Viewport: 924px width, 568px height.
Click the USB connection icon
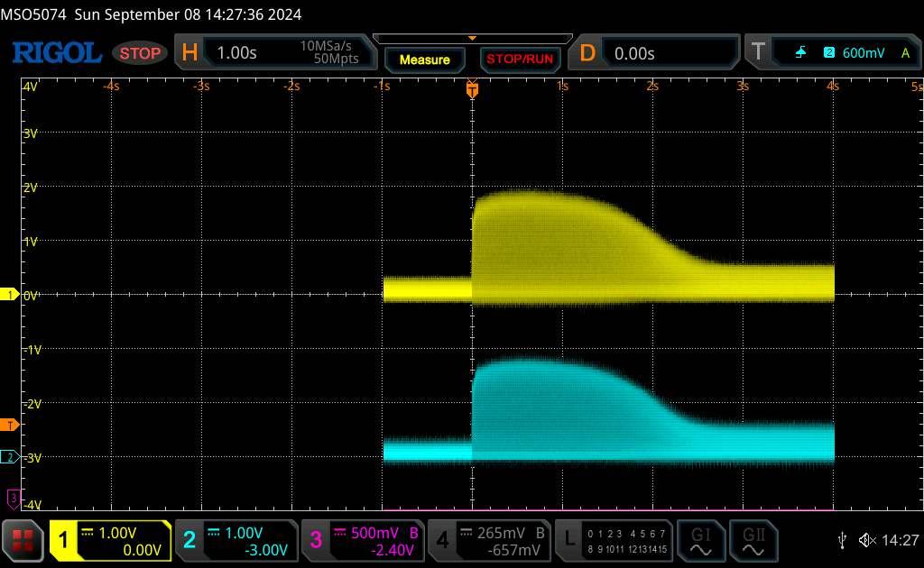coord(842,540)
